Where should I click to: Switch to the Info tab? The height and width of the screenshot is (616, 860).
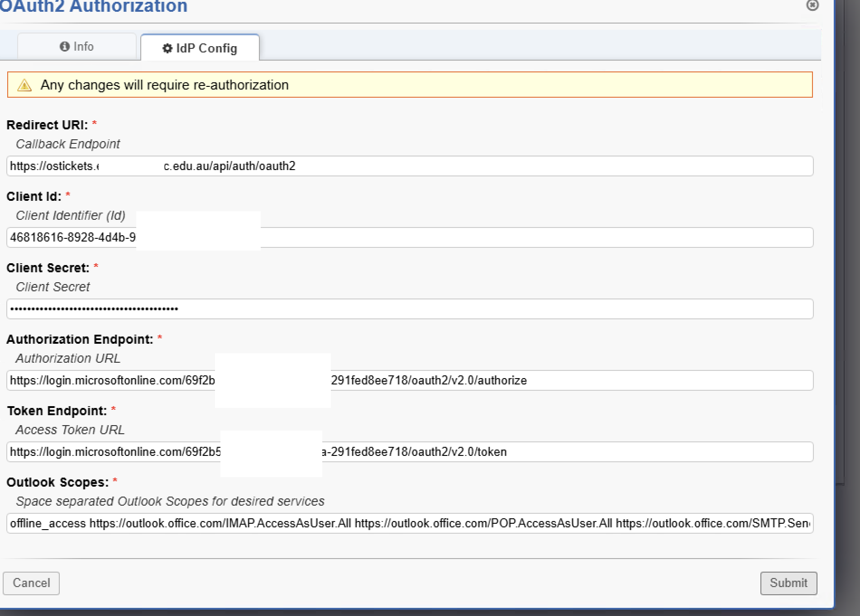[x=76, y=47]
